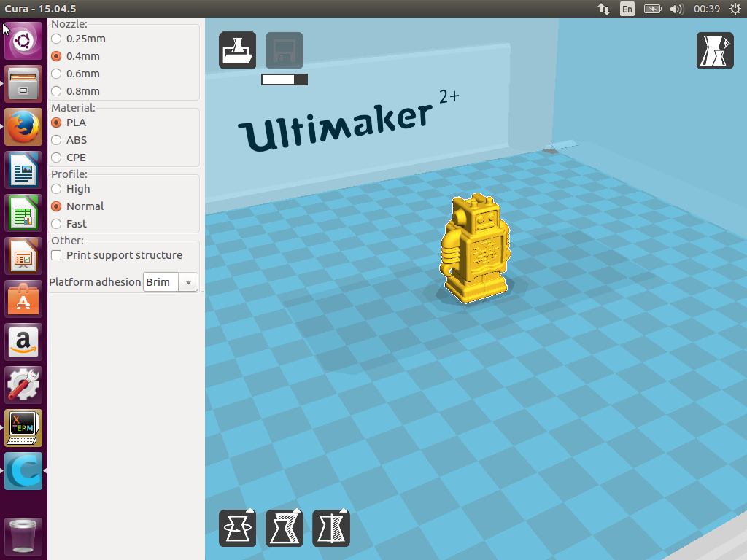Click the Profile: group label
The image size is (747, 560).
pyautogui.click(x=69, y=174)
